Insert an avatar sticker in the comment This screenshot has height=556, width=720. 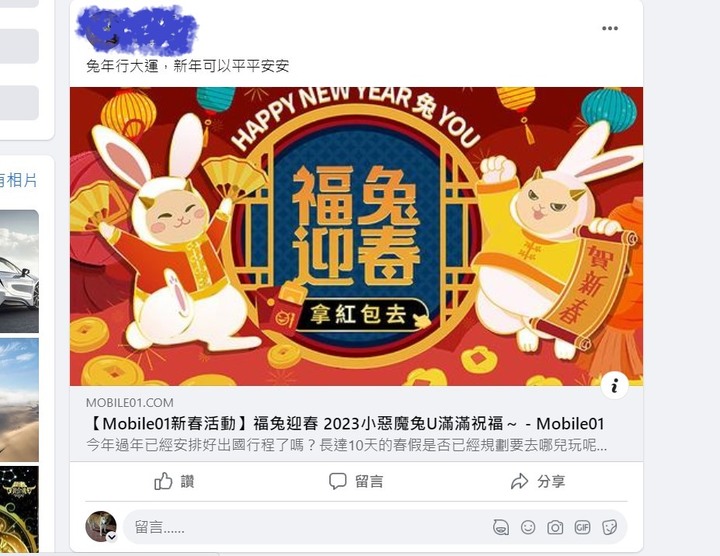pos(501,528)
